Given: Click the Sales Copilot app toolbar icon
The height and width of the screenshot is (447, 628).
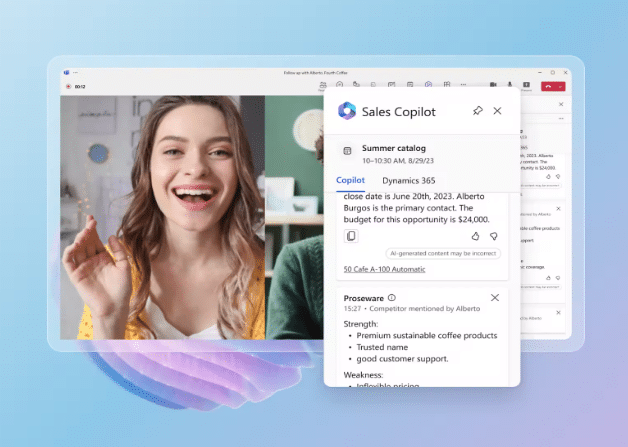Looking at the screenshot, I should coord(428,85).
